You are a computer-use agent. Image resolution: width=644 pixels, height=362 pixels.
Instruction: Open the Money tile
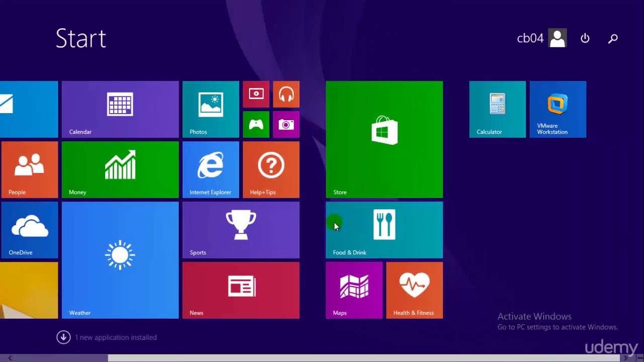point(120,169)
